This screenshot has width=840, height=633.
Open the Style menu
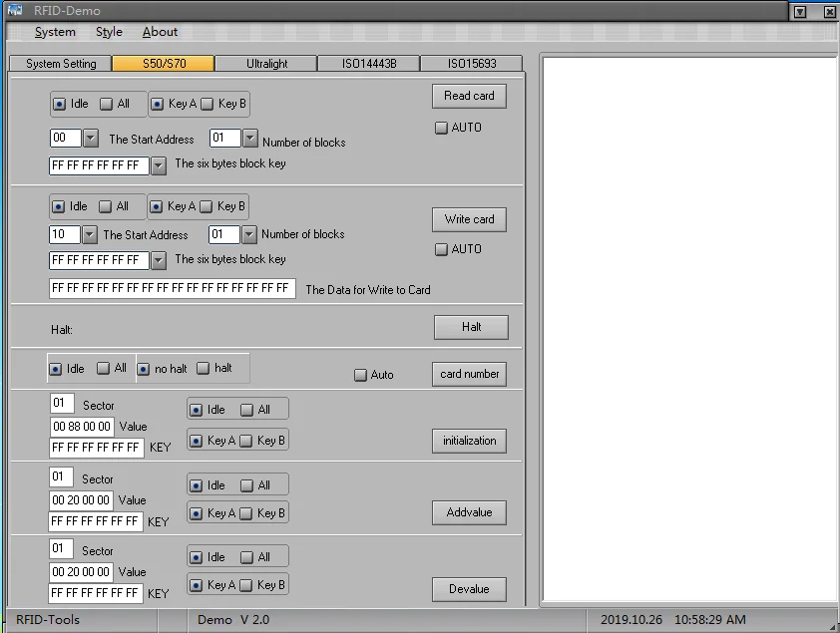[x=109, y=32]
